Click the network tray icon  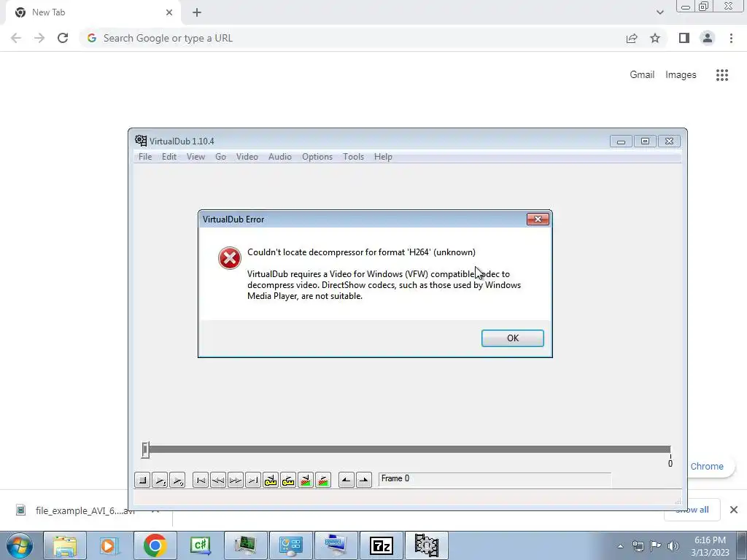(638, 546)
